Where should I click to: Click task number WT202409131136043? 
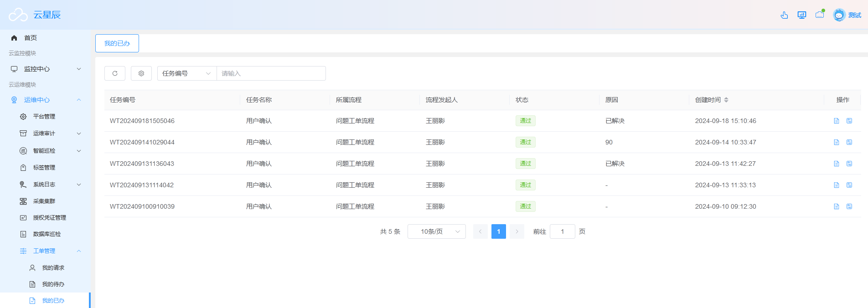point(142,164)
